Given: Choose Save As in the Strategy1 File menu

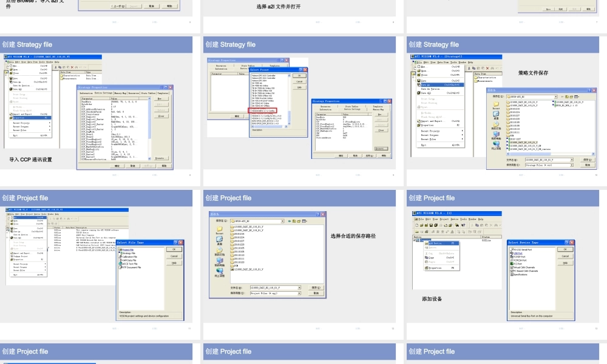Looking at the screenshot, I should coord(427,84).
